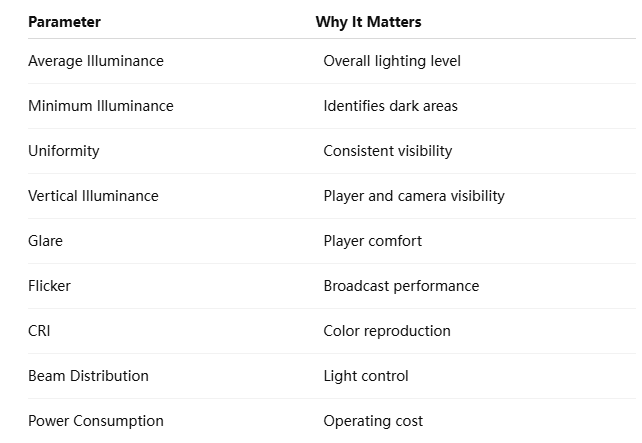Click the Minimum Illuminance row label
Screen dimensions: 642x443
click(x=101, y=106)
